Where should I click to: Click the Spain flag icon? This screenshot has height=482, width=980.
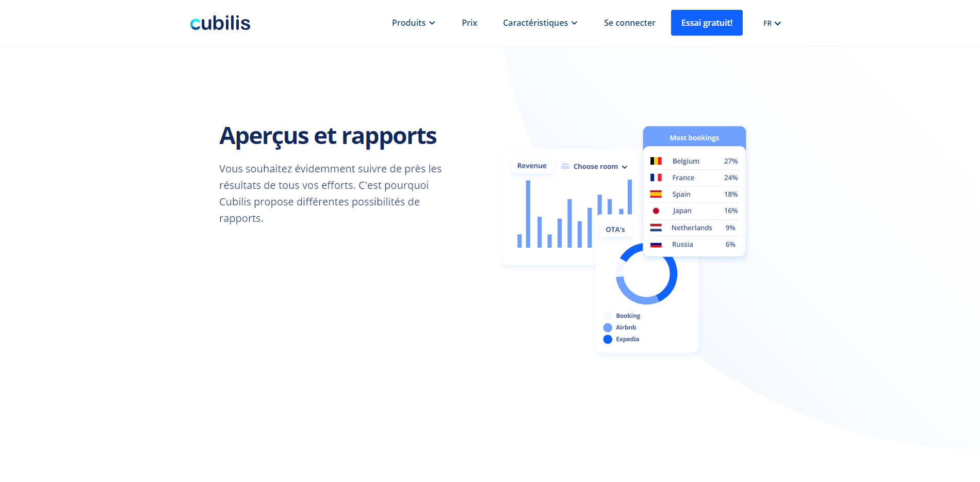(656, 194)
